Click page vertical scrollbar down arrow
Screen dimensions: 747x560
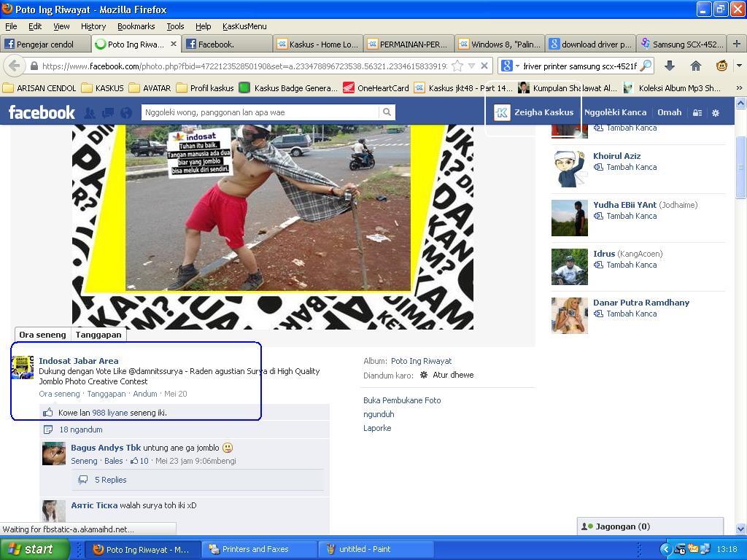741,529
